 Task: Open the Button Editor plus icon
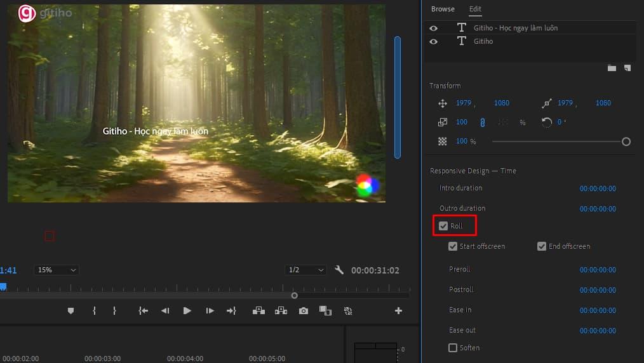point(398,310)
